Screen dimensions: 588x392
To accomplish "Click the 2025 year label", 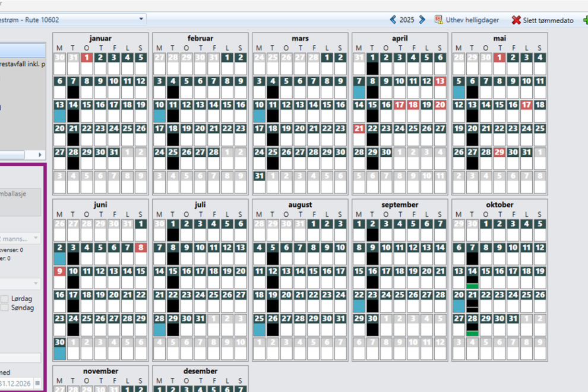I will tap(407, 20).
